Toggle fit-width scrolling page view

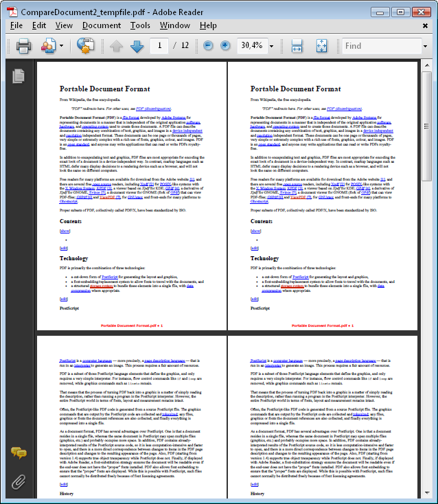click(x=297, y=46)
